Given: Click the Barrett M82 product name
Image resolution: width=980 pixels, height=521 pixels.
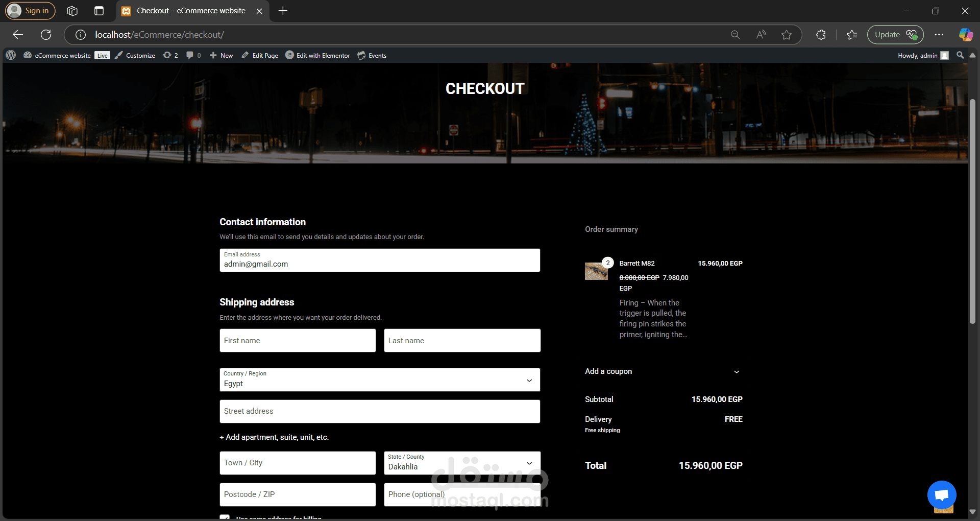Looking at the screenshot, I should (637, 264).
